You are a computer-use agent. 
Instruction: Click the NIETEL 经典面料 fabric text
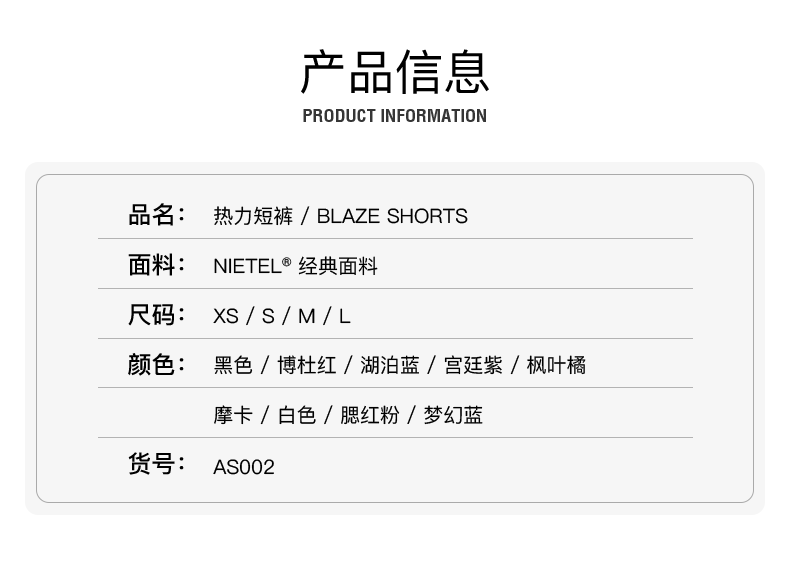(295, 266)
